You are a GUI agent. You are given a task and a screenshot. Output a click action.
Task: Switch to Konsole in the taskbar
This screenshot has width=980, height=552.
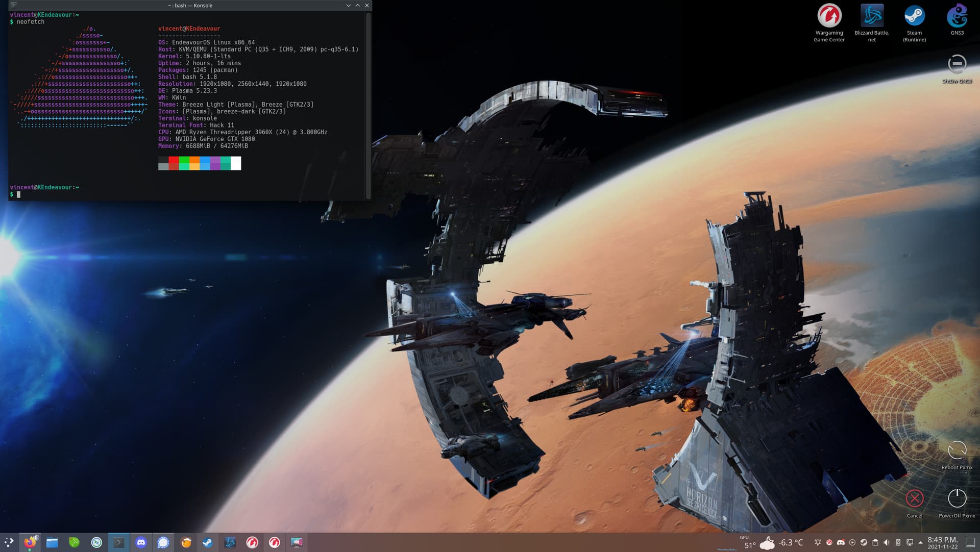119,542
